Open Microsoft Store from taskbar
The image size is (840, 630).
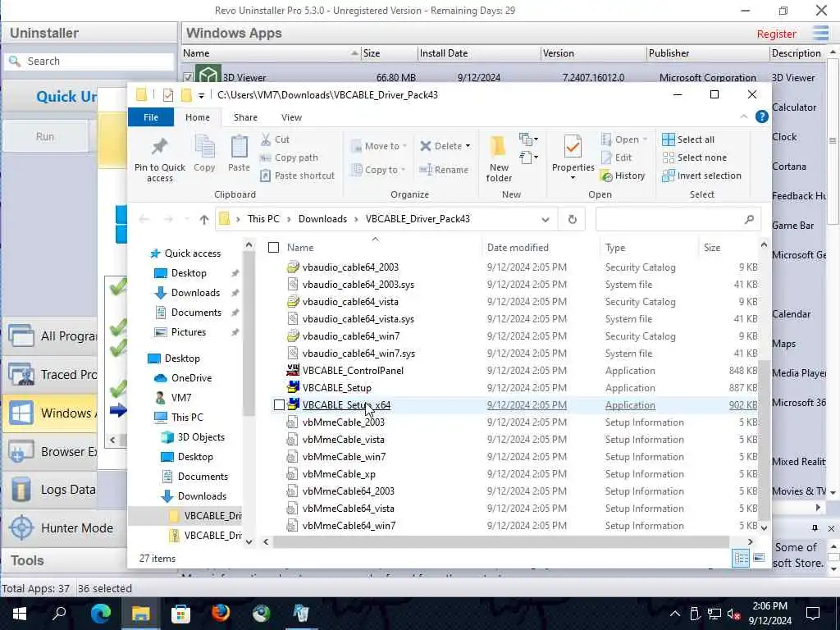tap(180, 613)
